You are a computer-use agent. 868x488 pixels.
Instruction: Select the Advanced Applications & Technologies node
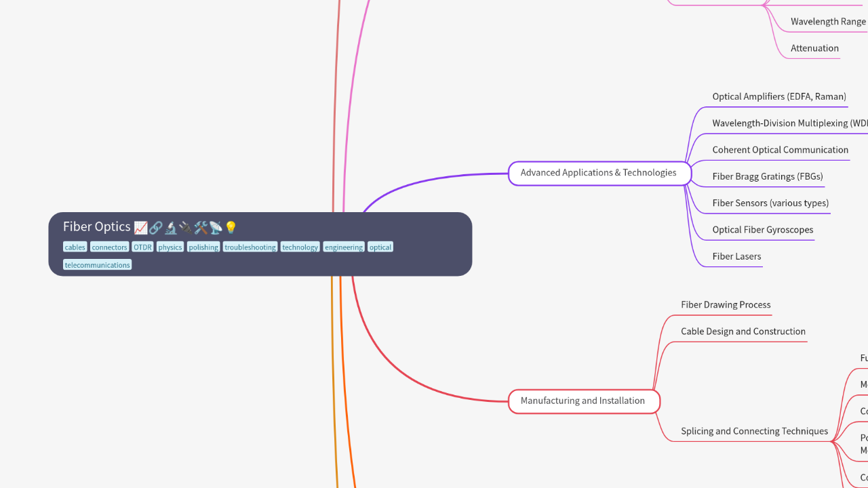[599, 173]
